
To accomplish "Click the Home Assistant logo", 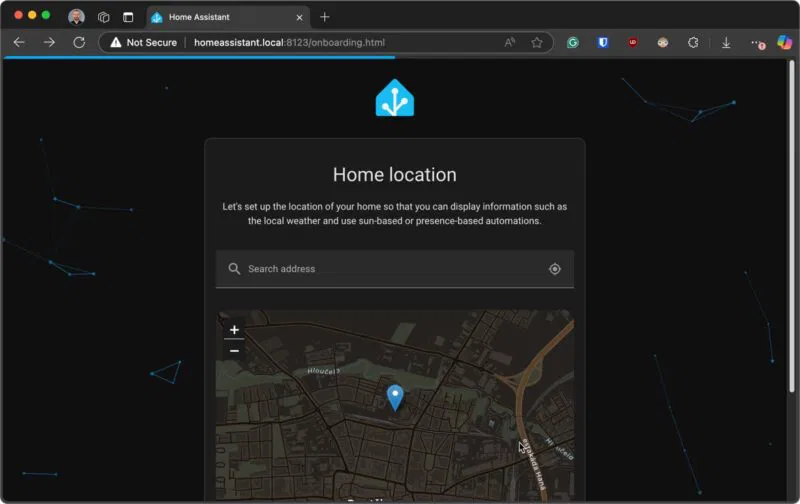I will coord(395,97).
